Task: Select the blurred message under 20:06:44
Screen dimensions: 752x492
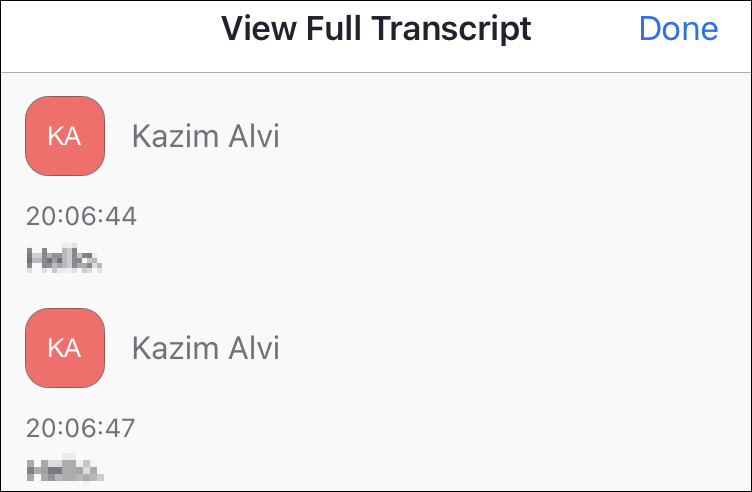Action: [x=64, y=258]
